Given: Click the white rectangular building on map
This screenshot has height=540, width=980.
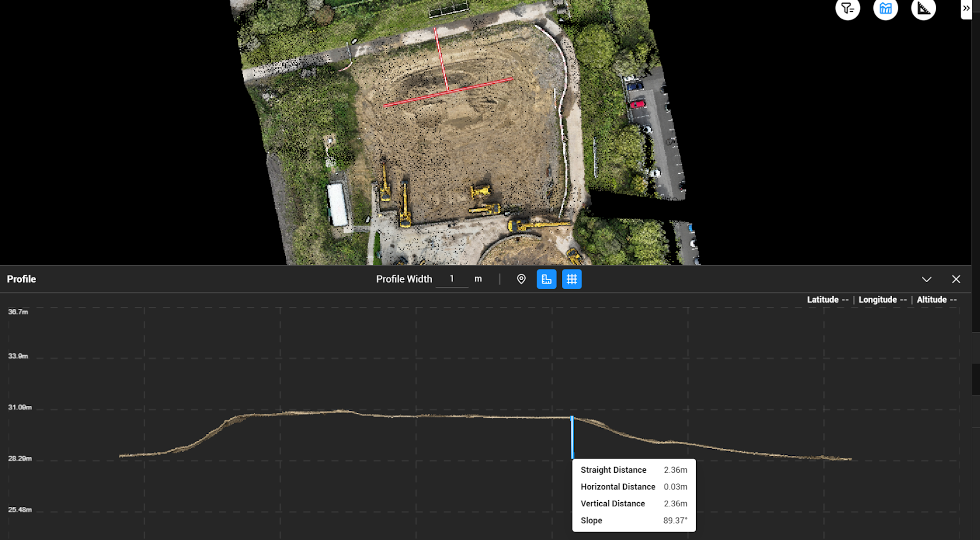Looking at the screenshot, I should [x=337, y=204].
